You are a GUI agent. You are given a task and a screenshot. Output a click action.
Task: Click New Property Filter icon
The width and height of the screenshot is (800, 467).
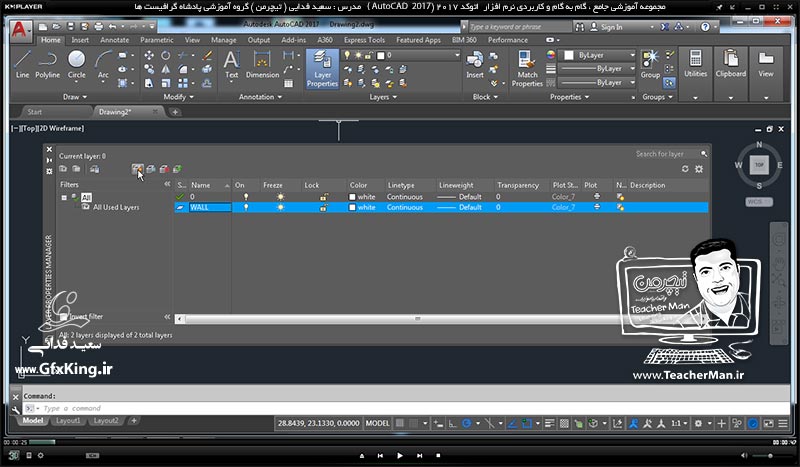(x=63, y=169)
